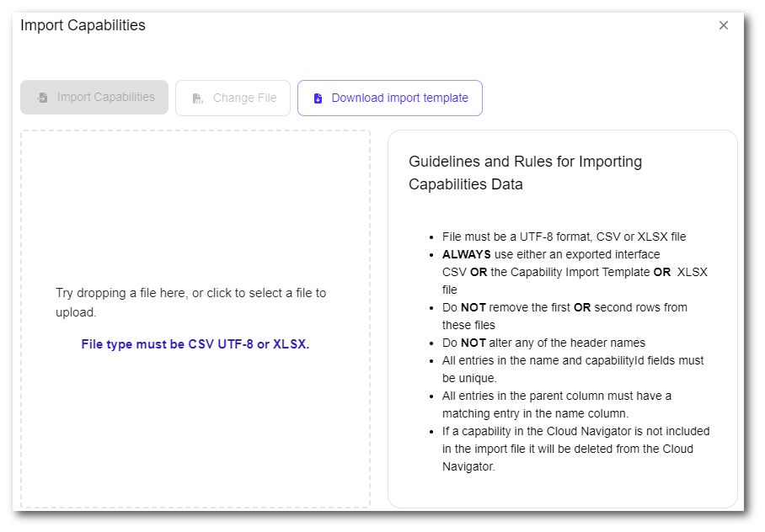The height and width of the screenshot is (532, 765).
Task: Click the 'Do NOT alter header names' rule
Action: (543, 343)
